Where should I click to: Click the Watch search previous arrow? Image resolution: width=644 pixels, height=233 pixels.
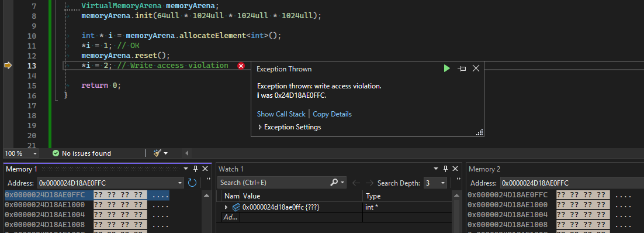pyautogui.click(x=356, y=183)
